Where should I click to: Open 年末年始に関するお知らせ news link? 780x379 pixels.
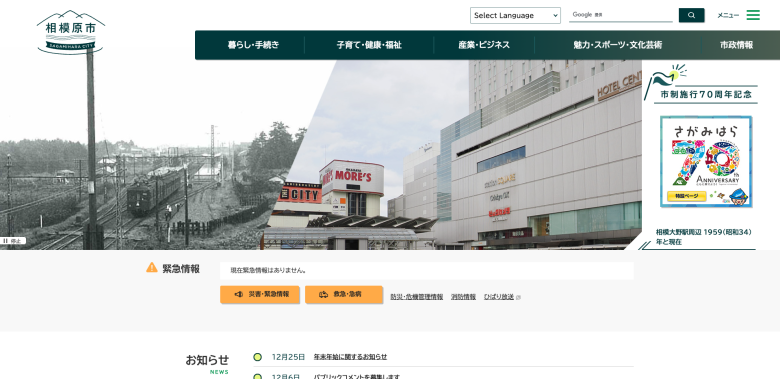coord(350,357)
